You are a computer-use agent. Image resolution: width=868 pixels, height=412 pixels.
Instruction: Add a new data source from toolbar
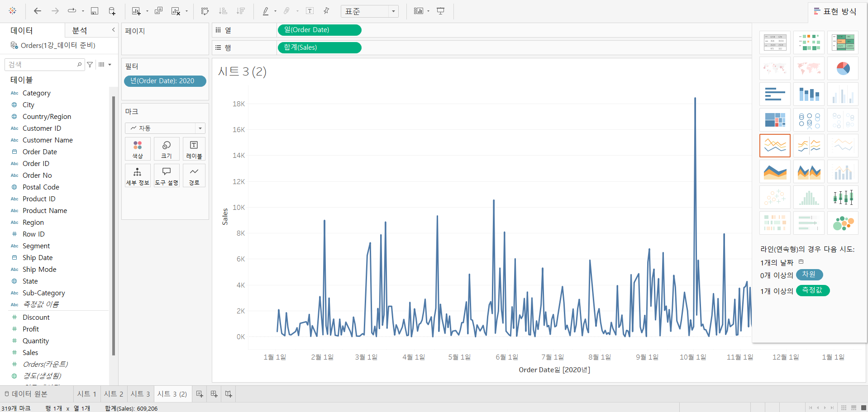(x=112, y=11)
